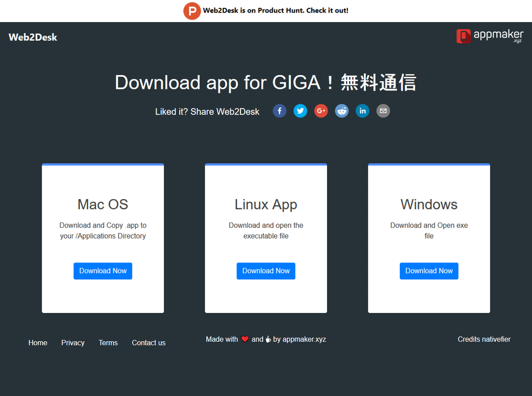Download Now for Mac OS
The height and width of the screenshot is (396, 532).
pyautogui.click(x=103, y=271)
